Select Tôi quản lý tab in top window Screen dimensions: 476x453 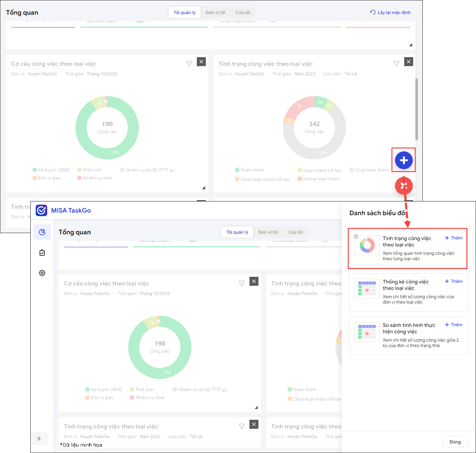184,12
